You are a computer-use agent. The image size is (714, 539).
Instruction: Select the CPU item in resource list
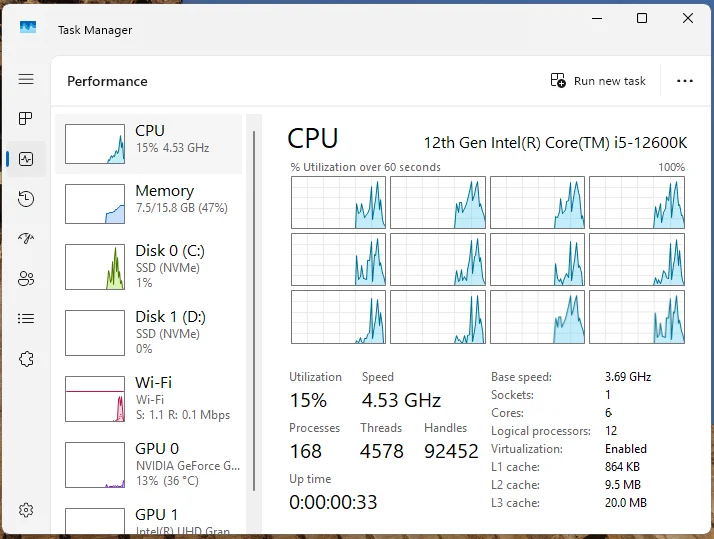click(148, 144)
